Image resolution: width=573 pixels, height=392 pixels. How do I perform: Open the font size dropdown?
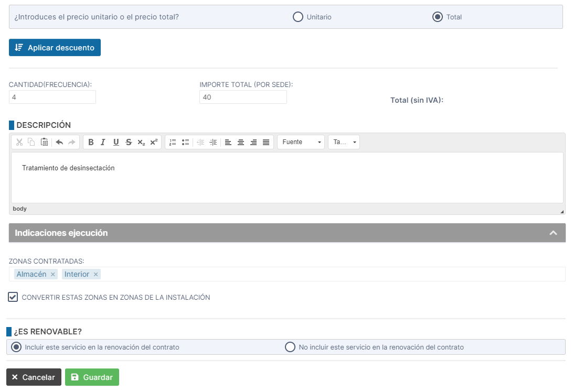click(x=344, y=142)
